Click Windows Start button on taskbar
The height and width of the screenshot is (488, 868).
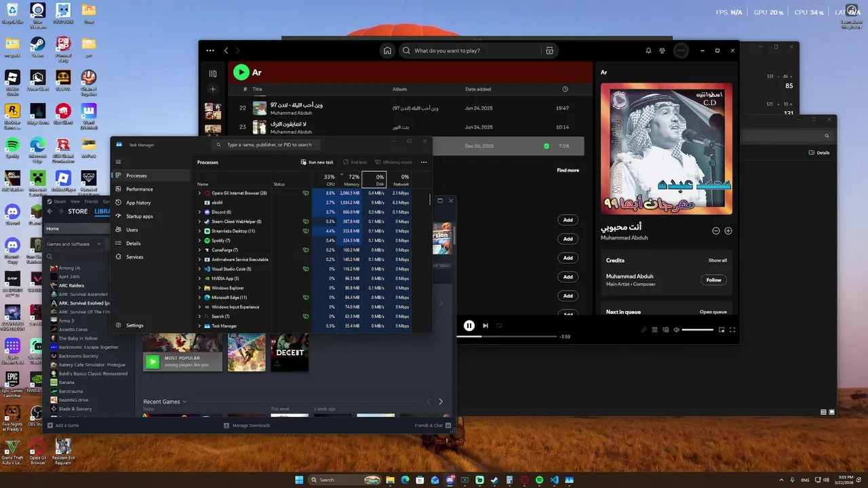pos(299,480)
